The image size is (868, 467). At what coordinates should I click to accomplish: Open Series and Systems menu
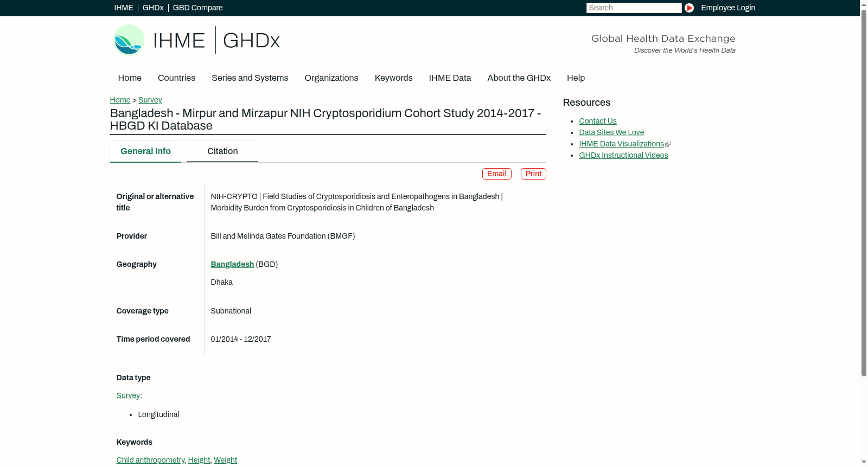250,78
